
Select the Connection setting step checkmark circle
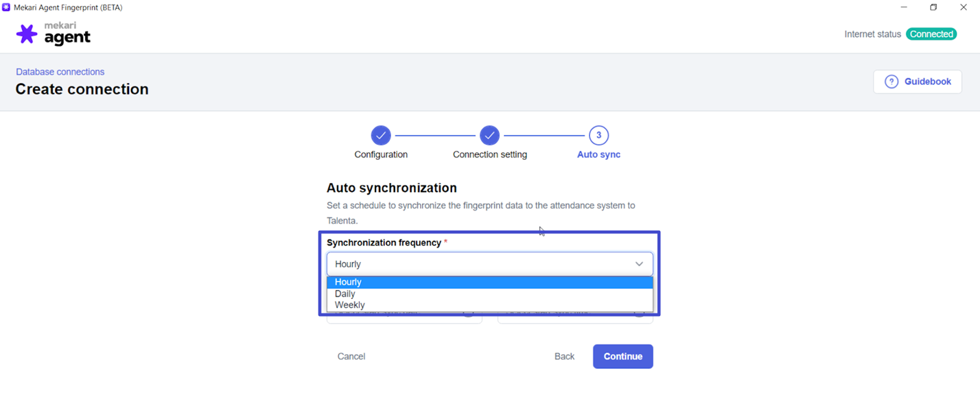pos(490,135)
